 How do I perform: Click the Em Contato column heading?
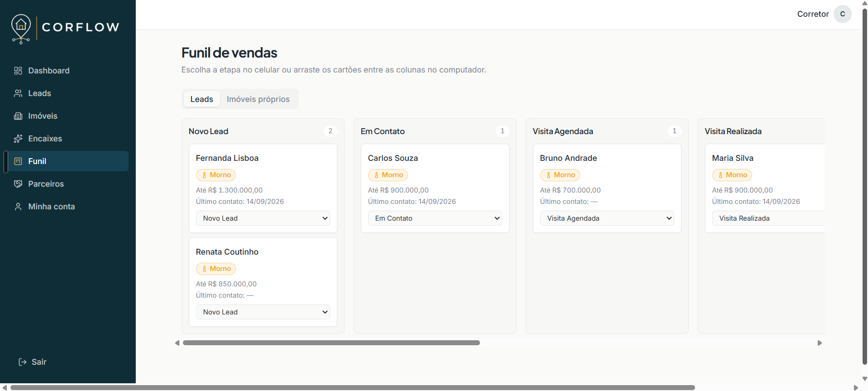383,131
